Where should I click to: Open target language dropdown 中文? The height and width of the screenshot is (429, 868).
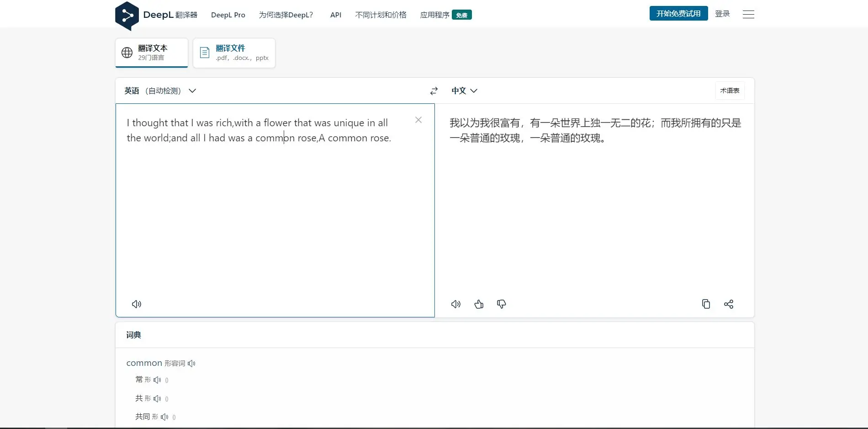465,91
